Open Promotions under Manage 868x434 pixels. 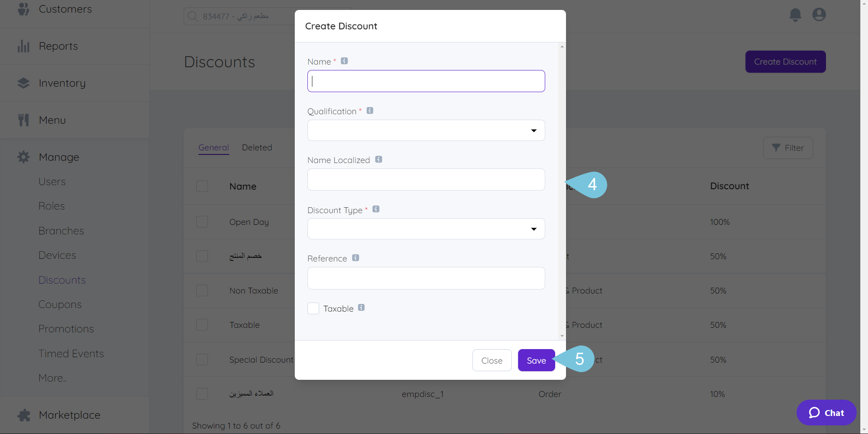66,329
